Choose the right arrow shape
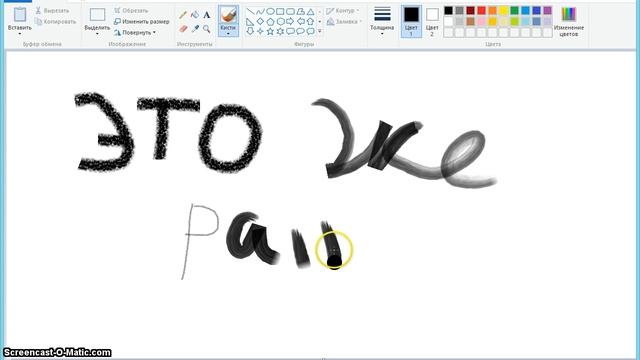This screenshot has height=360, width=640. (290, 21)
